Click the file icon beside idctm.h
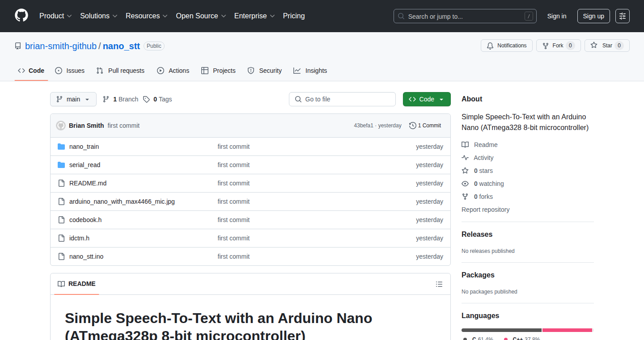 pos(61,238)
